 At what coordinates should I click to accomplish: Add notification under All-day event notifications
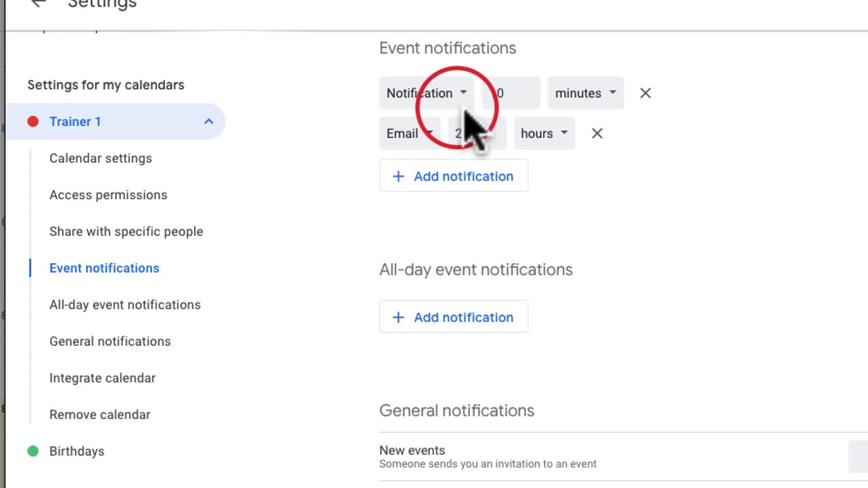(454, 317)
